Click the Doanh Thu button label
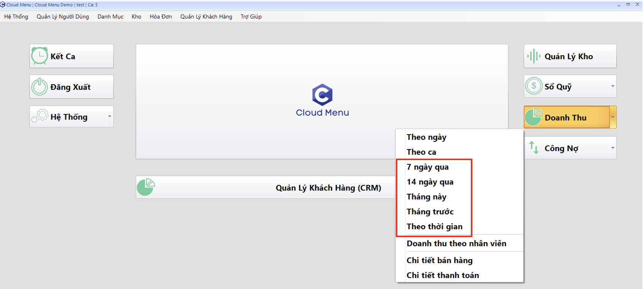The height and width of the screenshot is (289, 644). pyautogui.click(x=566, y=117)
